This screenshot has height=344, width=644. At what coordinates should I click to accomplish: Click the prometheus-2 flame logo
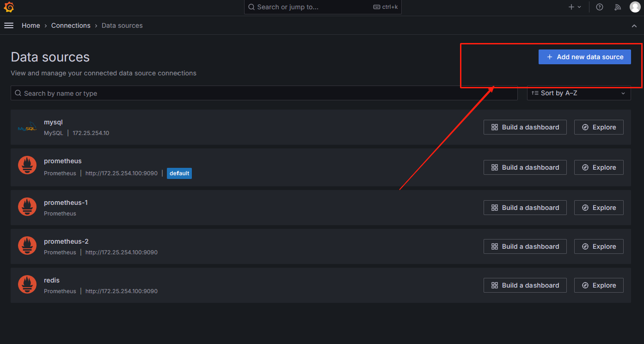pos(27,246)
